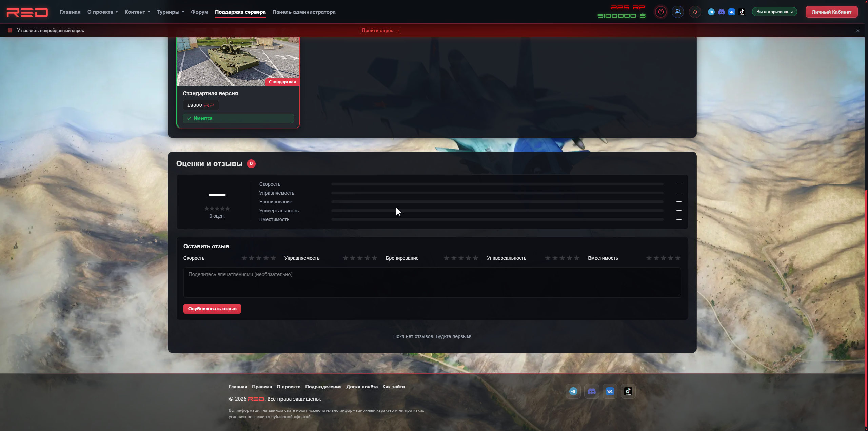Click the green Имеется status button
Viewport: 868px width, 431px height.
[x=238, y=118]
